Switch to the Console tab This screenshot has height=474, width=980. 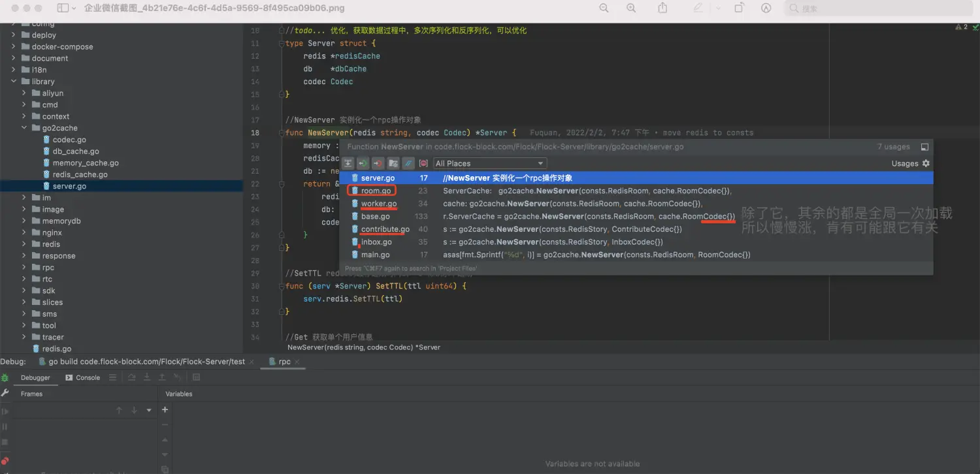[x=83, y=377]
